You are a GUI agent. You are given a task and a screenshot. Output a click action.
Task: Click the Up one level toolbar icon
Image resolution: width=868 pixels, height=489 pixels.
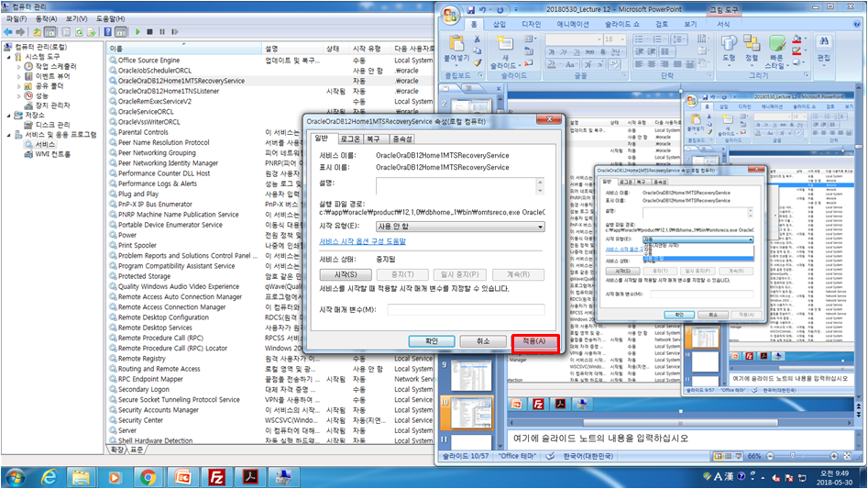click(37, 32)
